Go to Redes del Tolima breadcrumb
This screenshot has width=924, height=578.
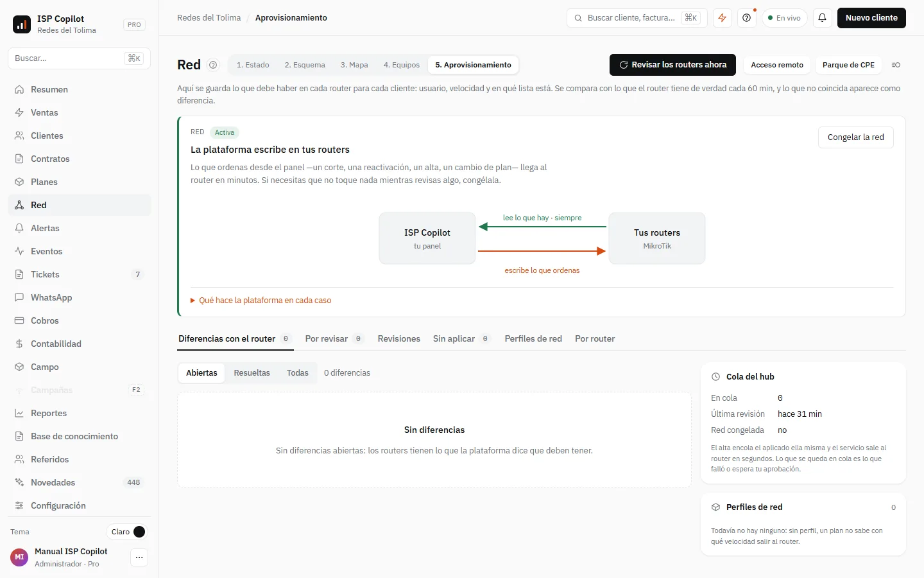[x=209, y=18]
